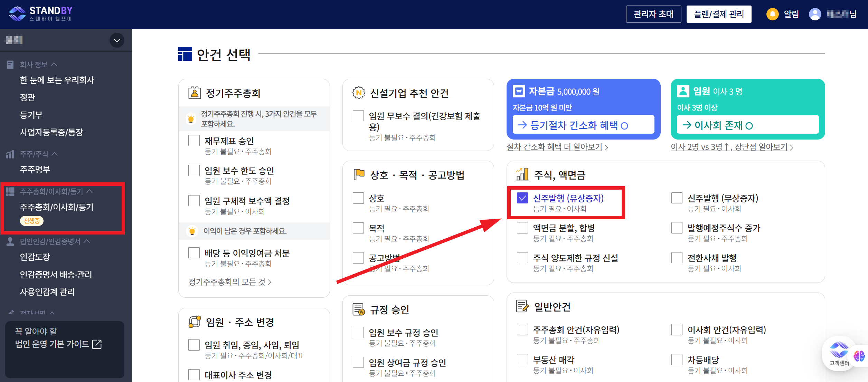The width and height of the screenshot is (868, 382).
Task: Collapse the 주주/주식 sidebar section
Action: pos(39,154)
